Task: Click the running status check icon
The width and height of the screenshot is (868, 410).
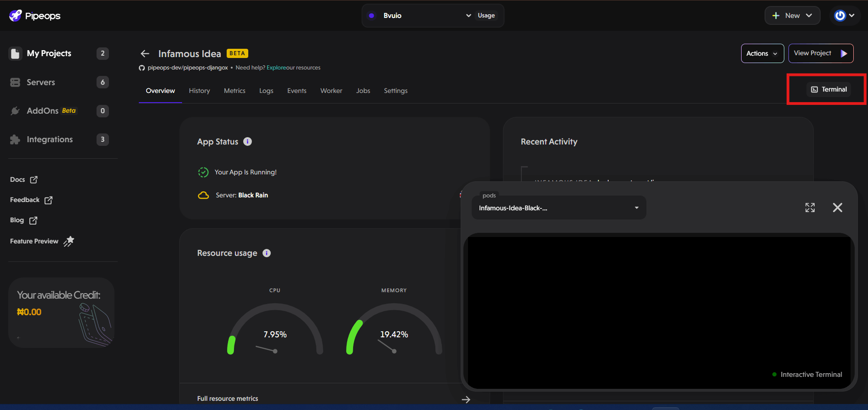Action: coord(203,172)
